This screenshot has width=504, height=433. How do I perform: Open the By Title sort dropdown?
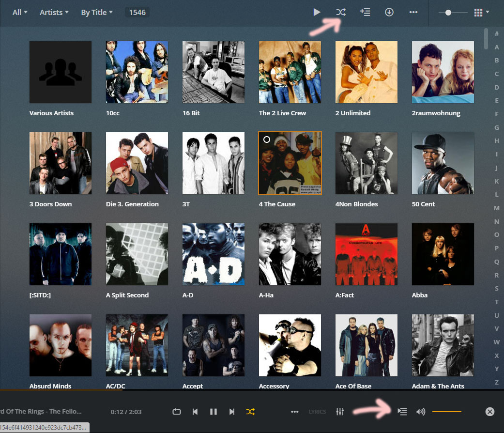coord(97,12)
